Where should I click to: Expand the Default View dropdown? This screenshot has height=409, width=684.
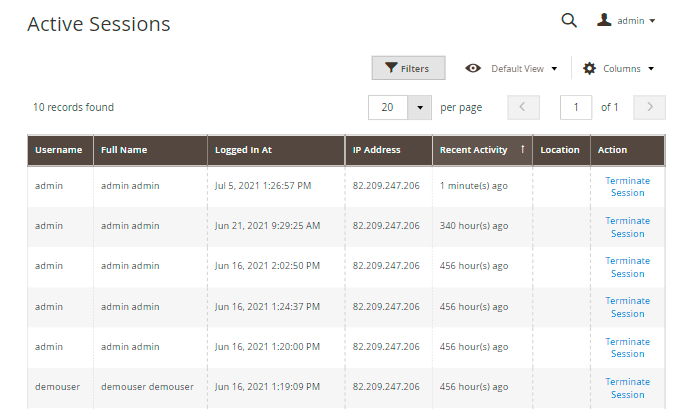coord(511,68)
